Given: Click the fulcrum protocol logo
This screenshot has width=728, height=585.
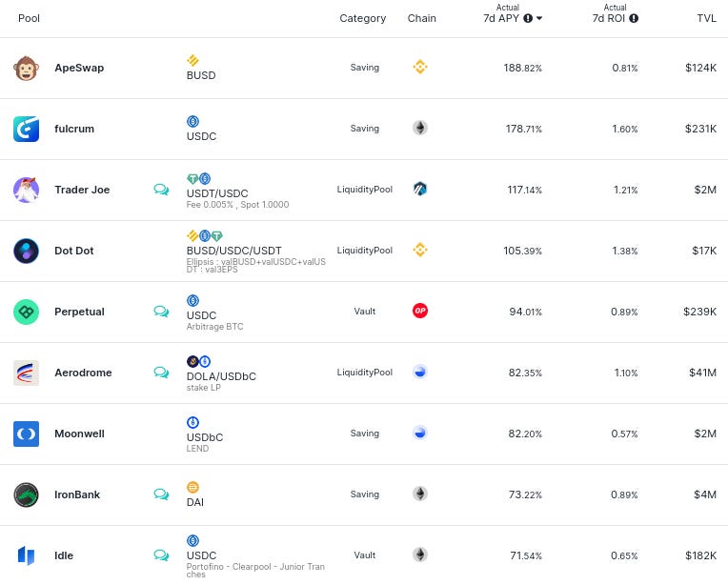Looking at the screenshot, I should pos(26,129).
